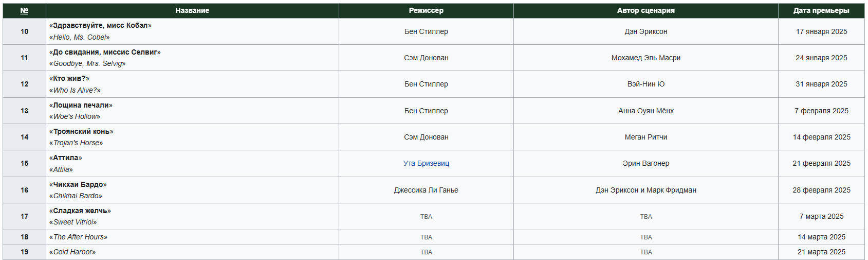Click the «Троянский конь» title cell
Image resolution: width=868 pixels, height=260 pixels.
point(192,137)
